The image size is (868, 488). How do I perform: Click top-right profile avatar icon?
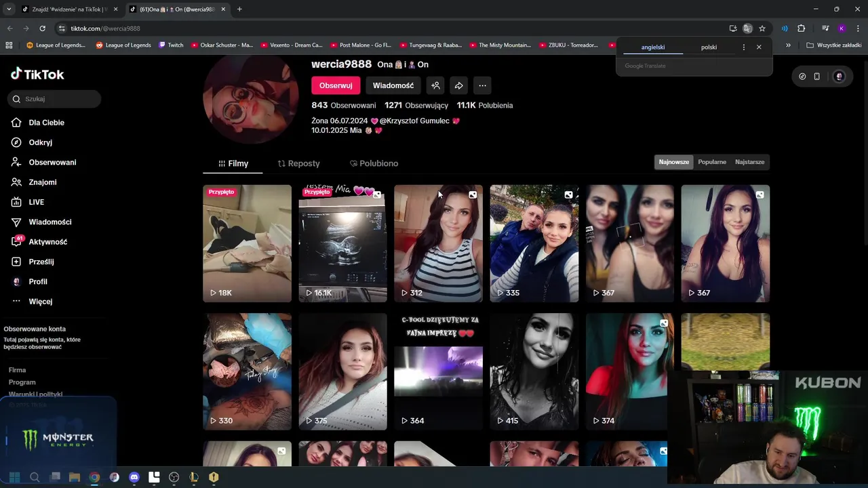[839, 77]
